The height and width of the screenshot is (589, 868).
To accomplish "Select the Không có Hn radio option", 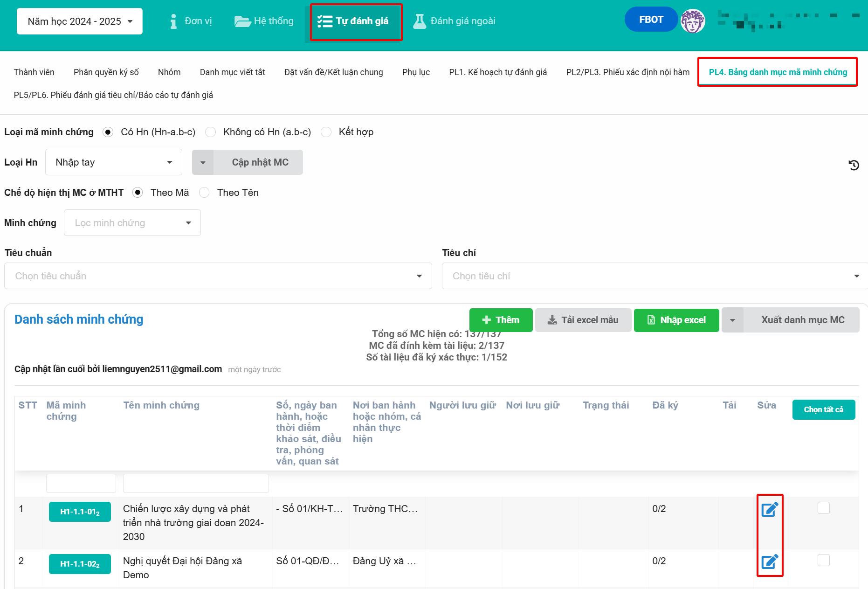I will (211, 132).
